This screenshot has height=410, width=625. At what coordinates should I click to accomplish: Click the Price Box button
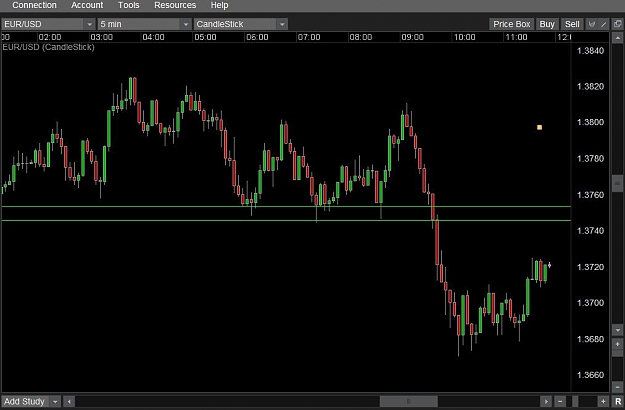tap(511, 24)
